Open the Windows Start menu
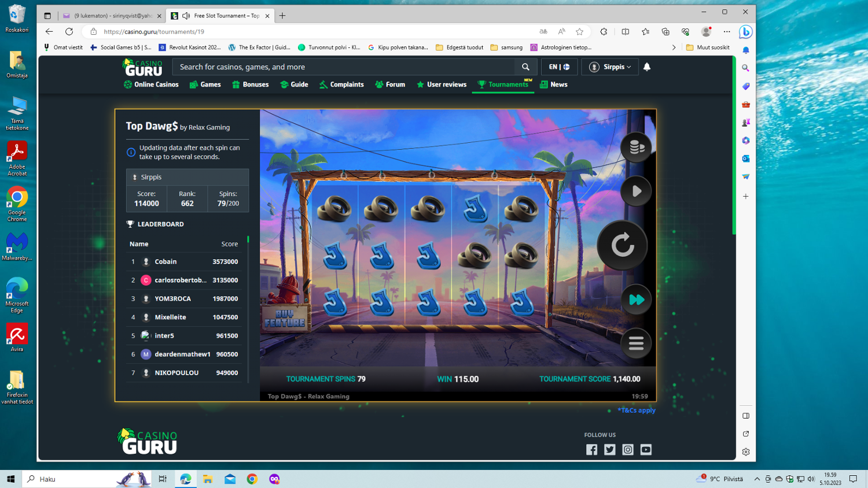The image size is (868, 488). (10, 479)
